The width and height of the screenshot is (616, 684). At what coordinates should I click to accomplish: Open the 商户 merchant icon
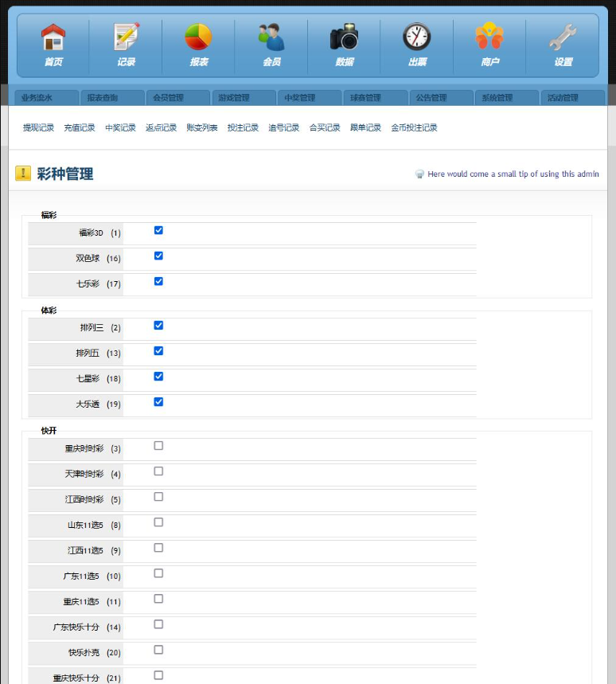point(489,36)
